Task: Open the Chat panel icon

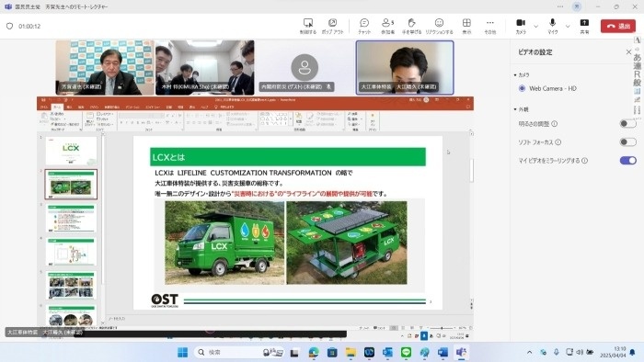Action: click(x=364, y=23)
